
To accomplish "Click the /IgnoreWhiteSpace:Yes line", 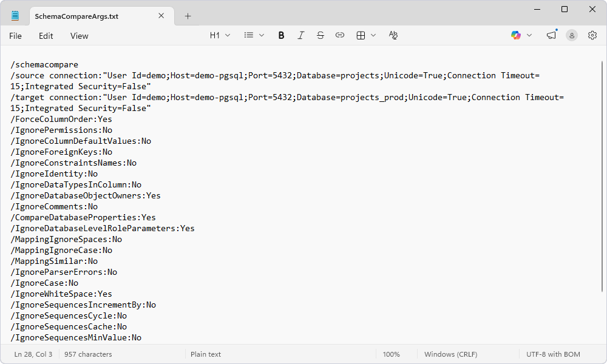I will (x=61, y=294).
